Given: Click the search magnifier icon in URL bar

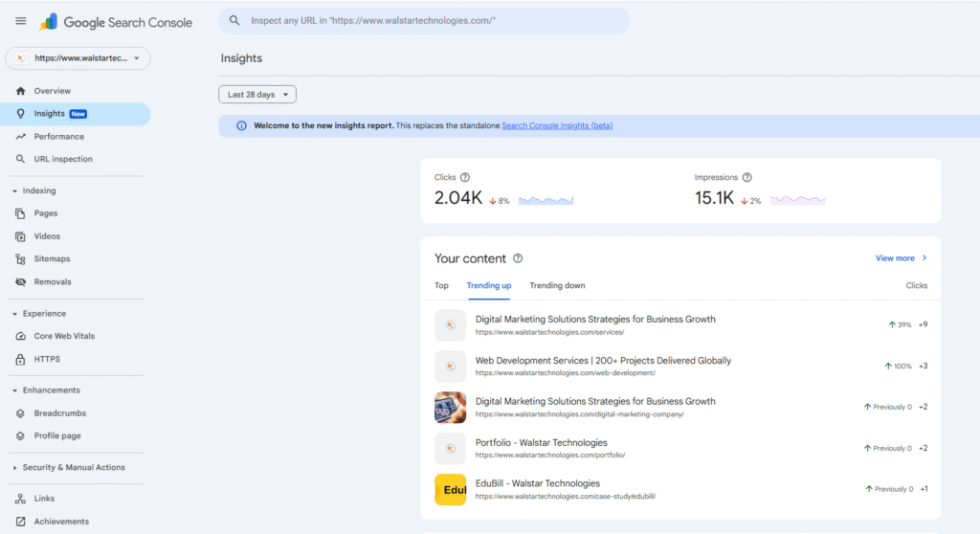Looking at the screenshot, I should pyautogui.click(x=234, y=21).
